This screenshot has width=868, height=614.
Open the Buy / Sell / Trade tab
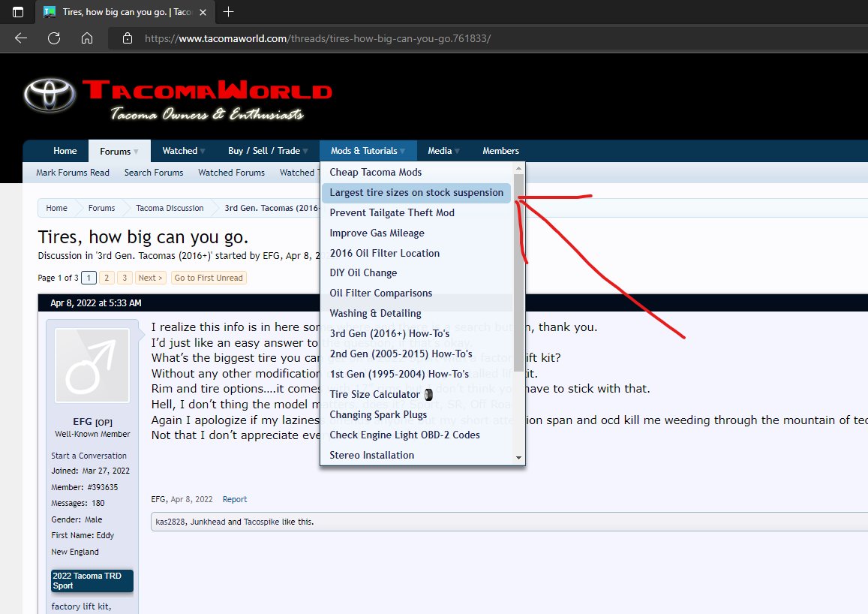[263, 151]
